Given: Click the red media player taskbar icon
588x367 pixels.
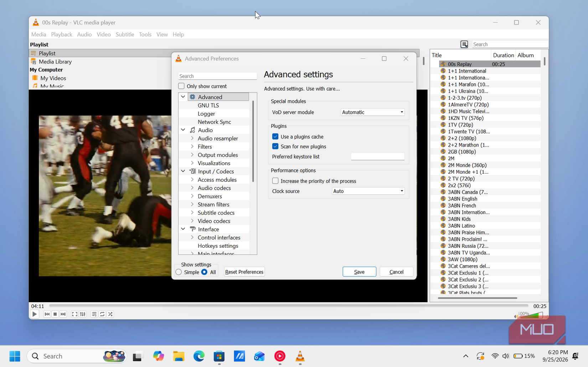Looking at the screenshot, I should [x=280, y=356].
